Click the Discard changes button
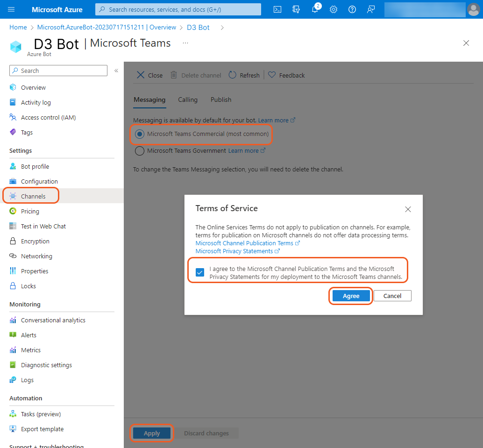Screen dimensions: 483x448 [206, 433]
